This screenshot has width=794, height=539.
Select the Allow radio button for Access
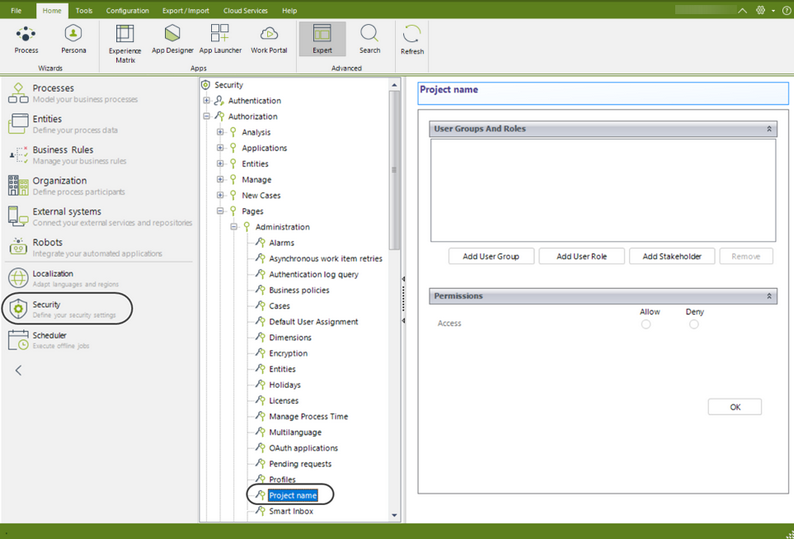(x=646, y=324)
